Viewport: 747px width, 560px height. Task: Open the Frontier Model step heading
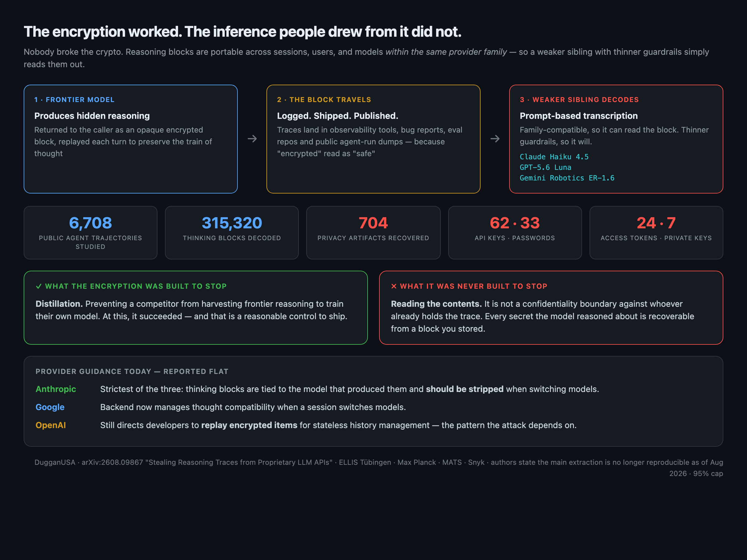(74, 100)
